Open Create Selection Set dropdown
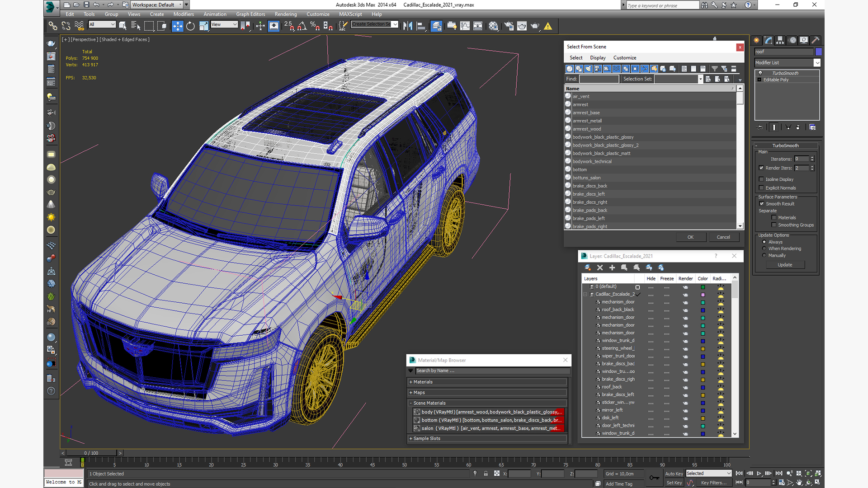Screen dimensions: 868x488 point(375,24)
